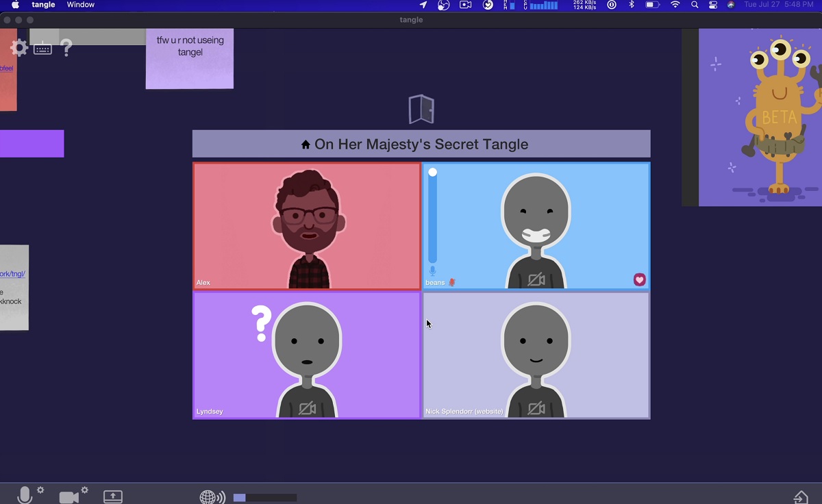
Task: Adjust beans' vertical volume slider
Action: pyautogui.click(x=432, y=215)
